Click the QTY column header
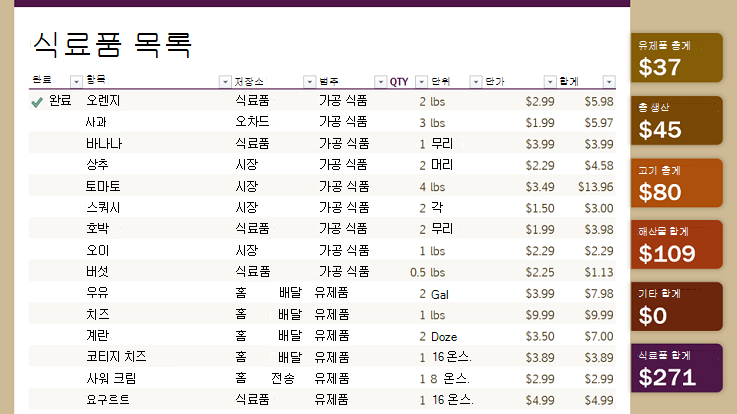The height and width of the screenshot is (414, 737). [x=399, y=82]
